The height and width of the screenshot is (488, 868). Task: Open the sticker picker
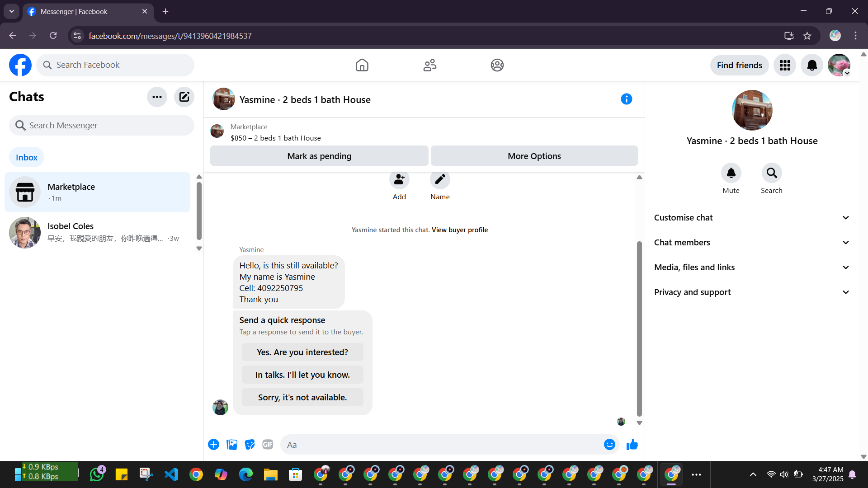pyautogui.click(x=250, y=445)
